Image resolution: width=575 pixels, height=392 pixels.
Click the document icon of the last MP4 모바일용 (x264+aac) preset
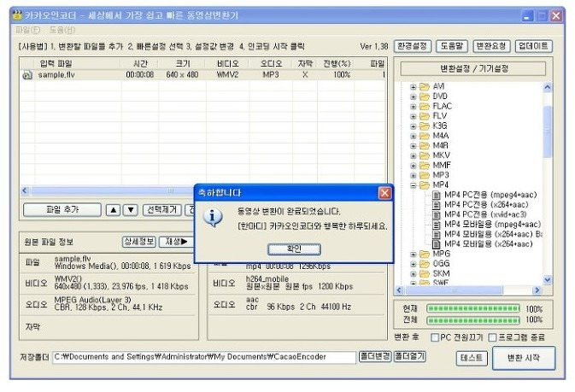click(437, 244)
